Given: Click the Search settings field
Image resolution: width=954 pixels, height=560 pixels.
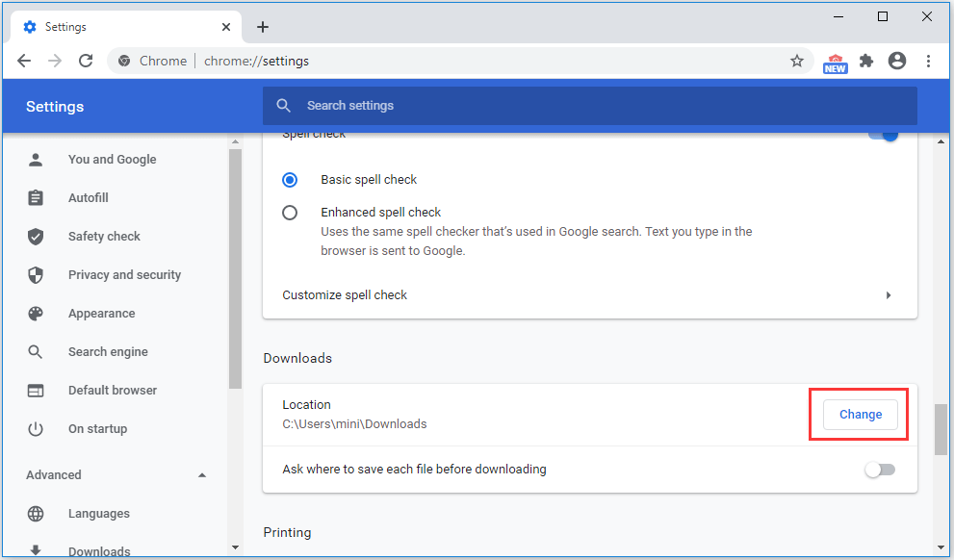Looking at the screenshot, I should (589, 106).
